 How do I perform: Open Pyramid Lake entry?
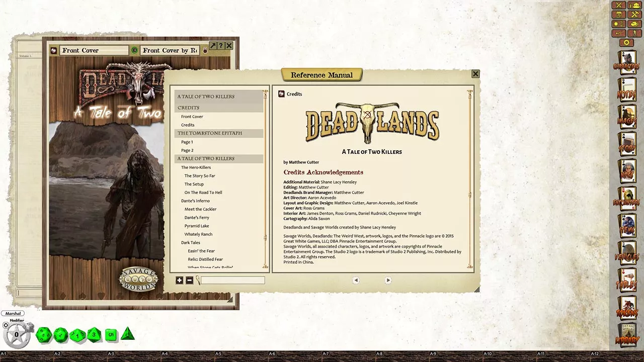(x=197, y=226)
